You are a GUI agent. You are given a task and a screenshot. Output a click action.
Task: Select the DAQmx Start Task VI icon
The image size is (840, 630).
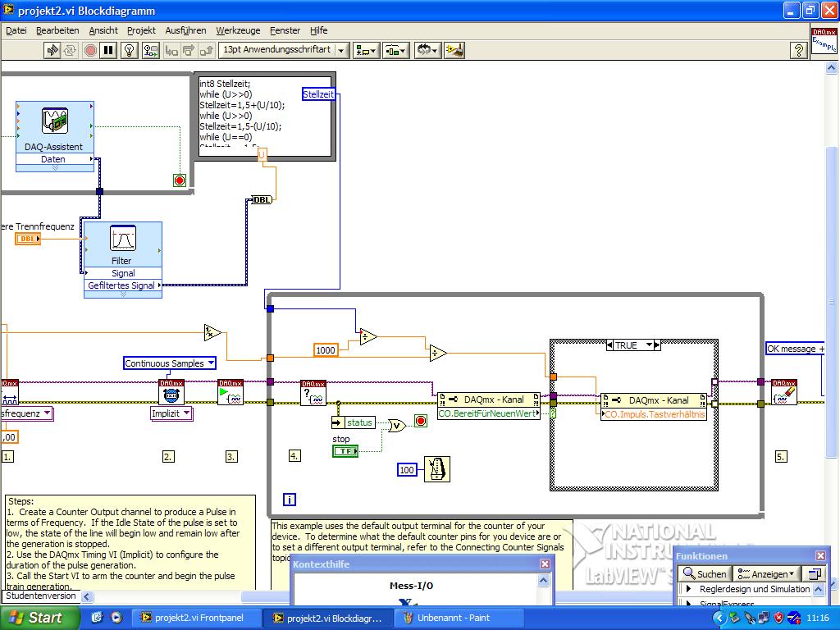[231, 392]
